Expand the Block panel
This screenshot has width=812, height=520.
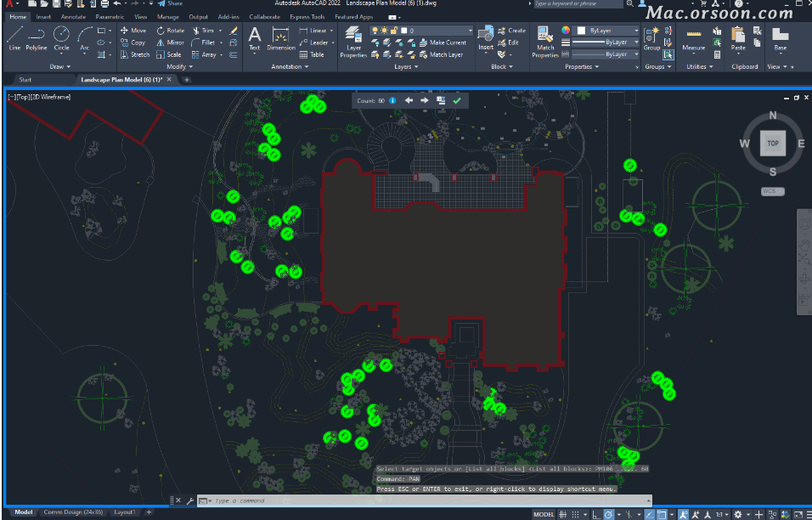pyautogui.click(x=502, y=67)
